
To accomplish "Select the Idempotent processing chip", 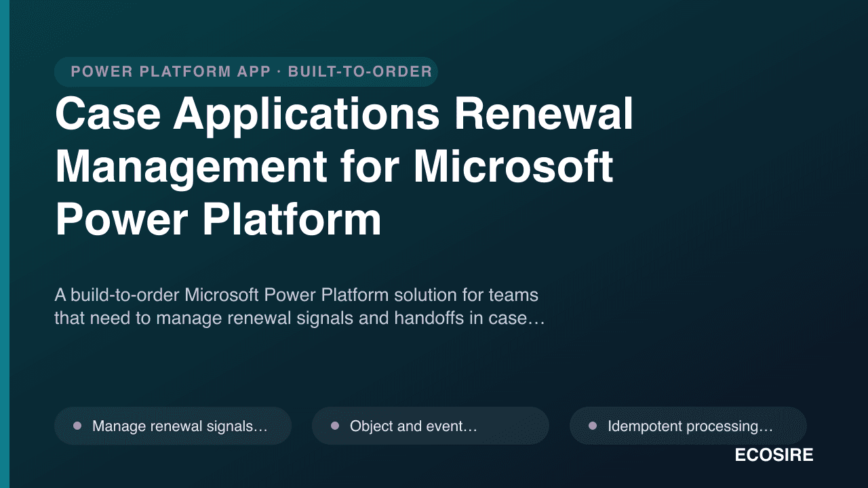I will [x=688, y=426].
